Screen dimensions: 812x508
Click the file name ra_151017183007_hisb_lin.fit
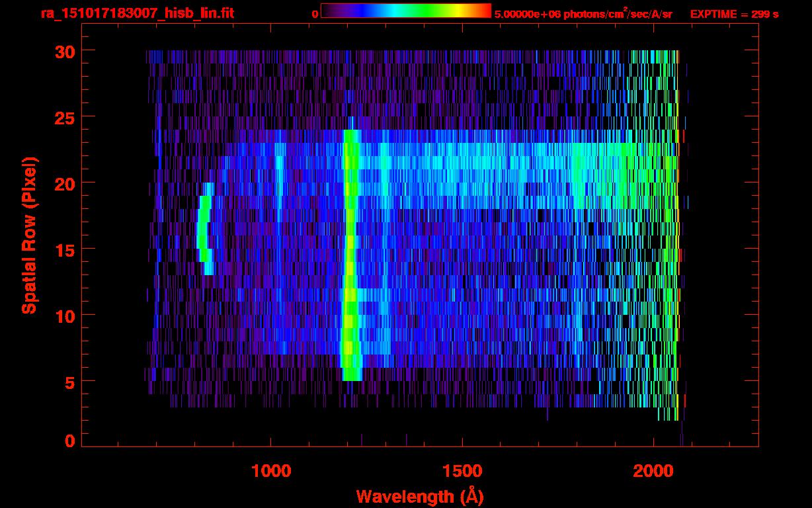click(136, 13)
